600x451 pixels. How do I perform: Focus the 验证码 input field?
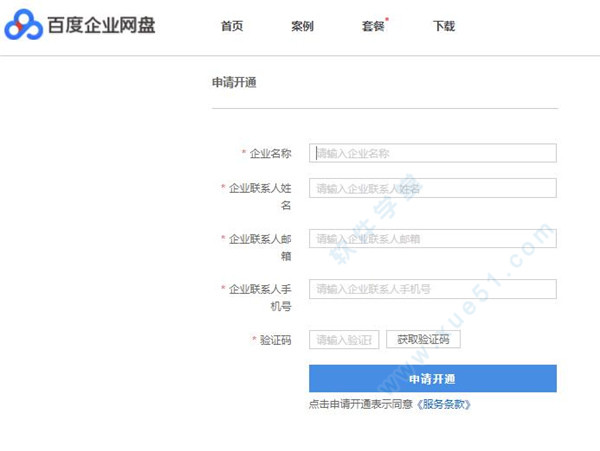pyautogui.click(x=344, y=339)
